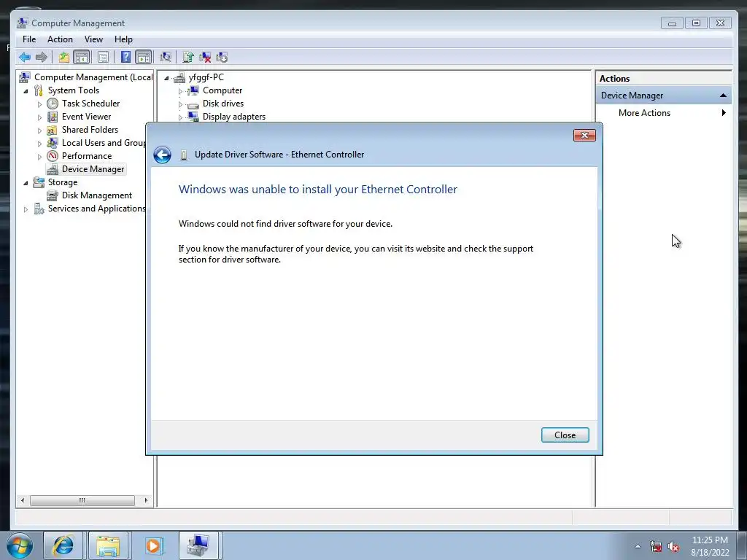Expand the Task Scheduler node
This screenshot has width=747, height=560.
coord(39,104)
